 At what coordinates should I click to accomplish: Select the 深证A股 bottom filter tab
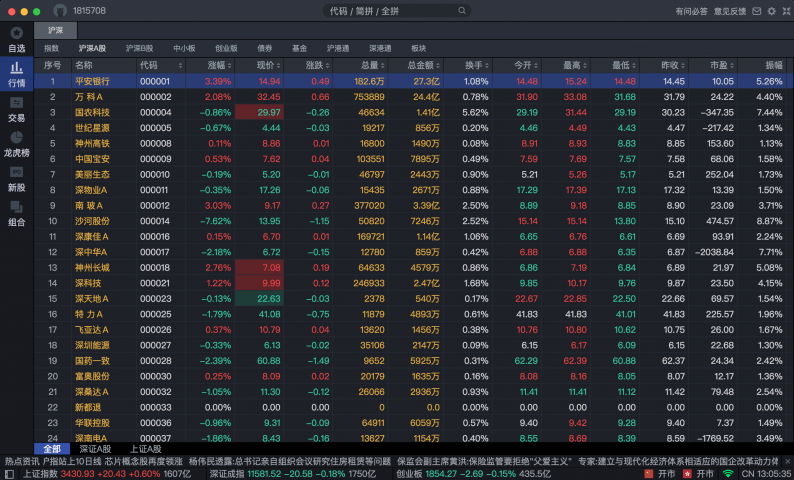click(x=96, y=449)
